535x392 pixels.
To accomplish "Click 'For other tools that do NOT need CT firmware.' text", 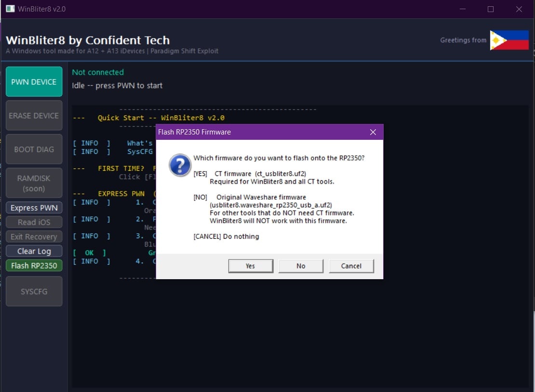I will click(x=282, y=213).
